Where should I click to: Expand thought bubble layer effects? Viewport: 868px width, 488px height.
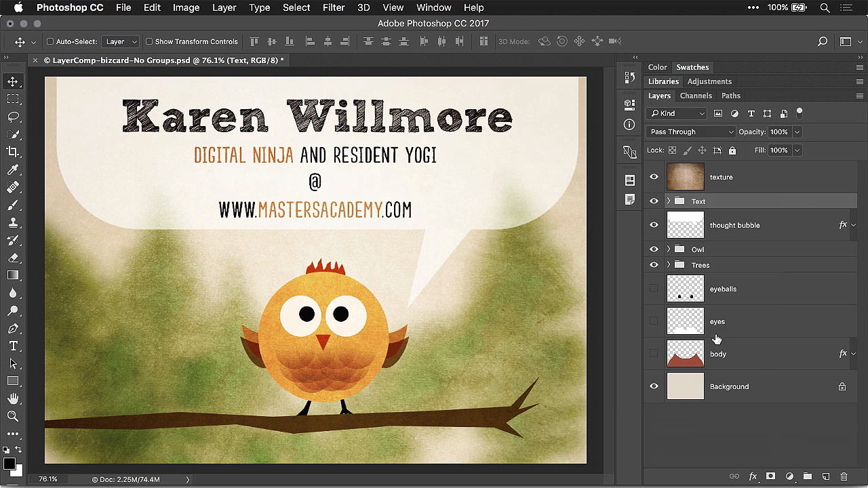click(x=853, y=225)
